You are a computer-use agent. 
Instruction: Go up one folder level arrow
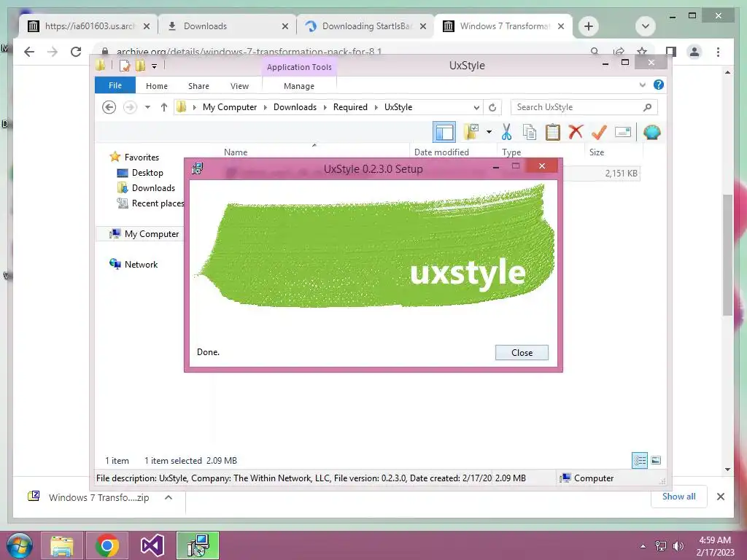164,107
